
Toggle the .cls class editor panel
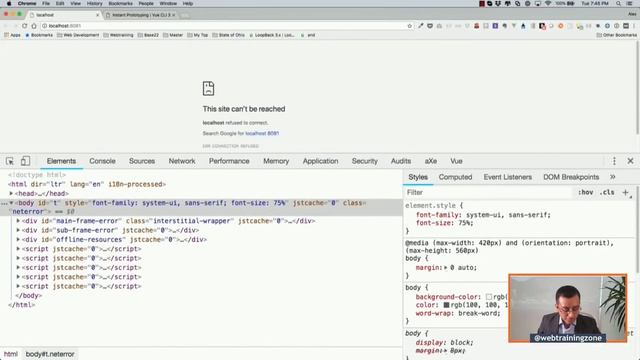607,192
